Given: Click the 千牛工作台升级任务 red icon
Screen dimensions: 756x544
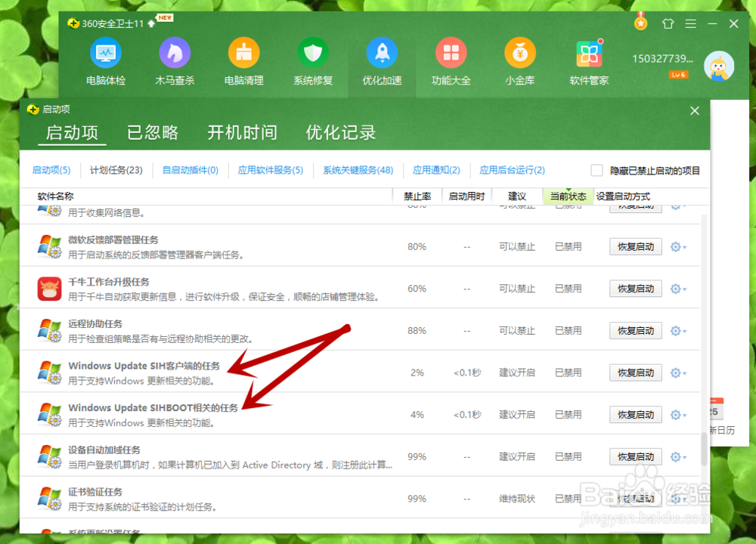Looking at the screenshot, I should pyautogui.click(x=50, y=289).
